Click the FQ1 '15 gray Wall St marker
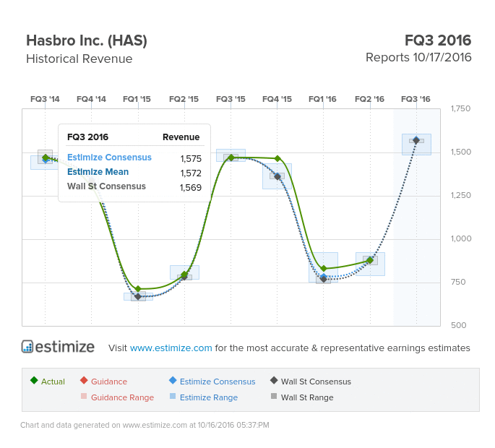The height and width of the screenshot is (448, 495). click(x=138, y=296)
